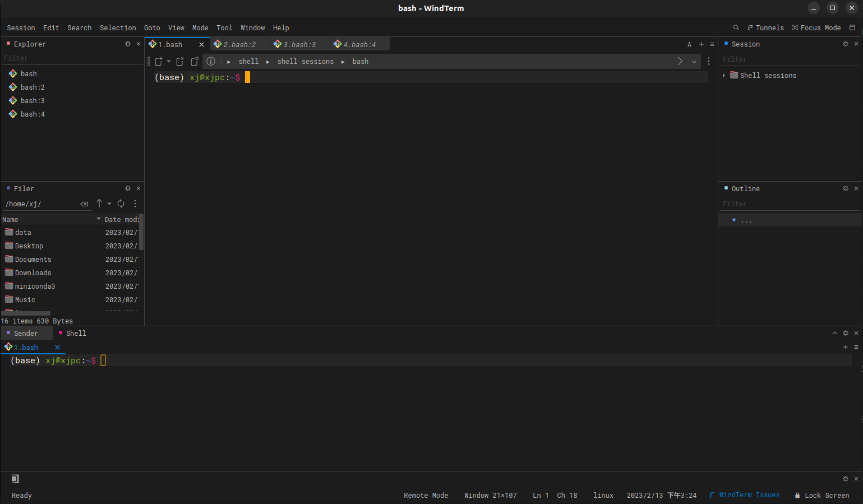Click the refresh icon in the Filer panel

(x=121, y=204)
